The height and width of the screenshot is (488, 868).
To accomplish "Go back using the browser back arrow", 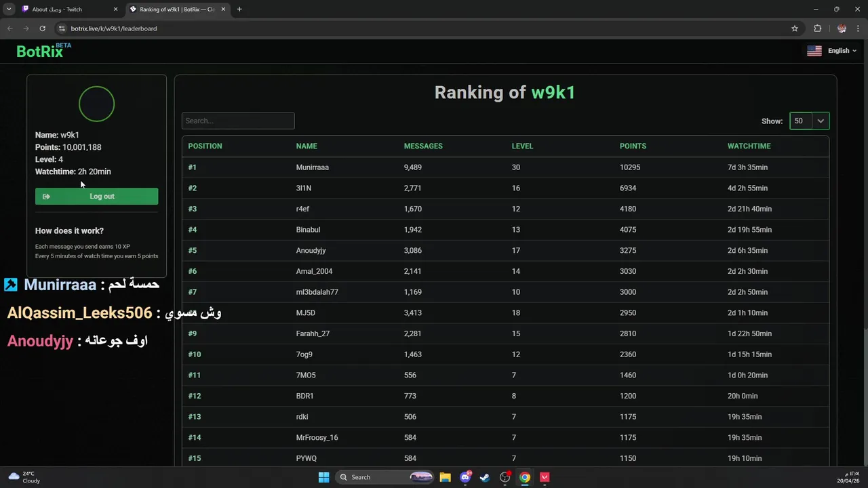I will coord(9,28).
